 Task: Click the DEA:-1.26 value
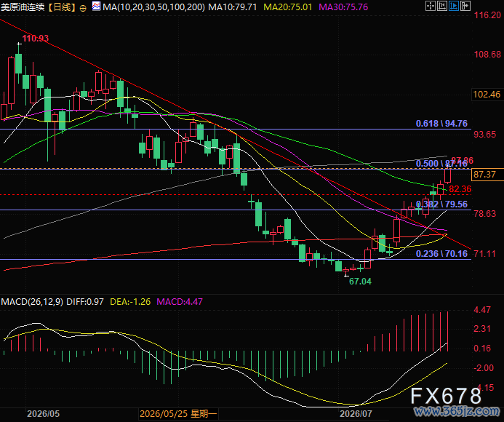(130, 302)
